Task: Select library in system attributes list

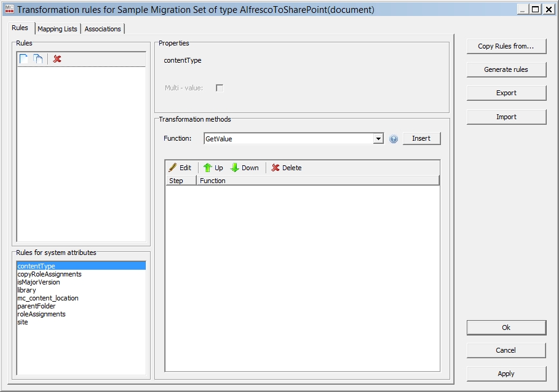Action: click(x=81, y=290)
